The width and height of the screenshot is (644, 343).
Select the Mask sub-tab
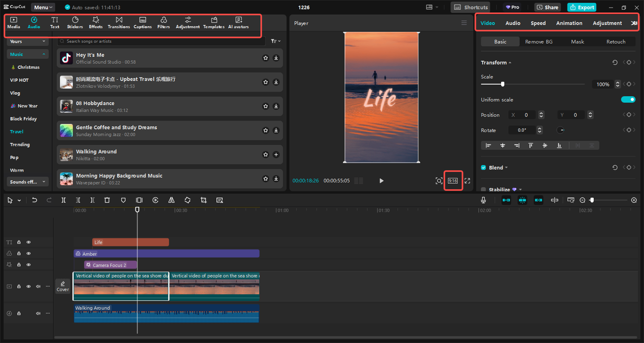(577, 42)
